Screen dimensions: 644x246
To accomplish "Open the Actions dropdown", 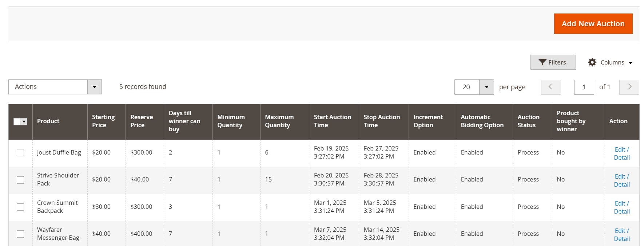I will (x=55, y=87).
